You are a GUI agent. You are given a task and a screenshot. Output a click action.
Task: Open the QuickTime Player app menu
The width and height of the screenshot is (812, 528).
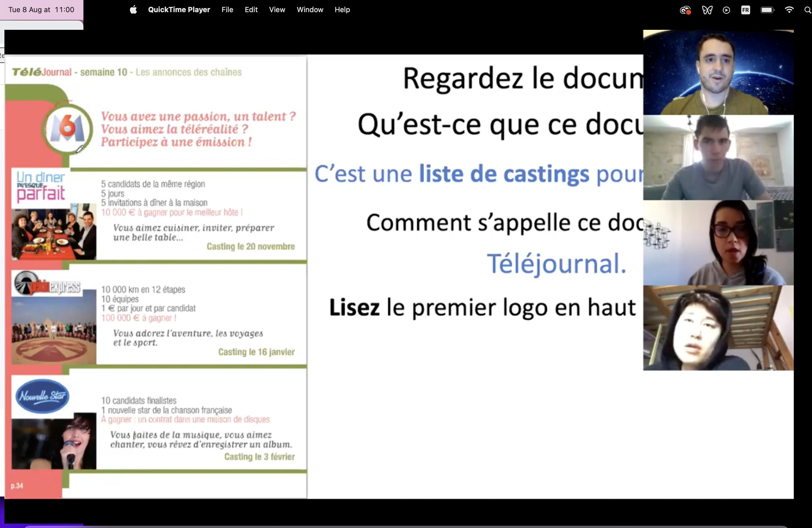tap(179, 10)
